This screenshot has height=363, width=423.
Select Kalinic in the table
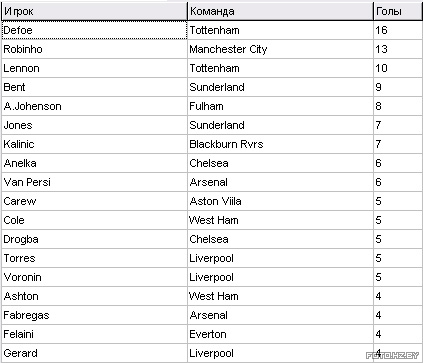click(x=94, y=144)
